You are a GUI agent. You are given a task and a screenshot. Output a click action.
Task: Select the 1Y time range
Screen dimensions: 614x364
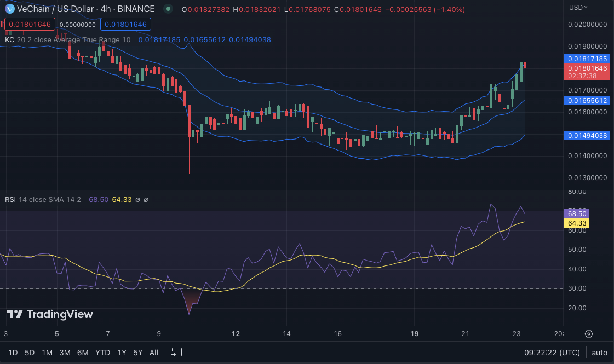click(x=122, y=353)
